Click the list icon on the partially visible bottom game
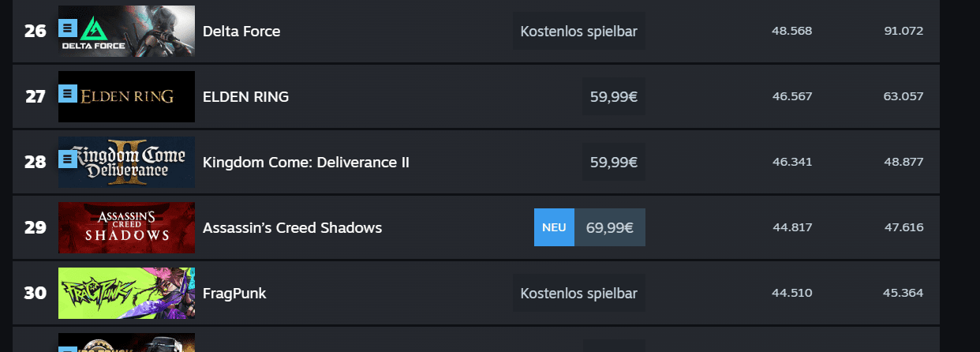This screenshot has width=980, height=352. click(x=67, y=349)
